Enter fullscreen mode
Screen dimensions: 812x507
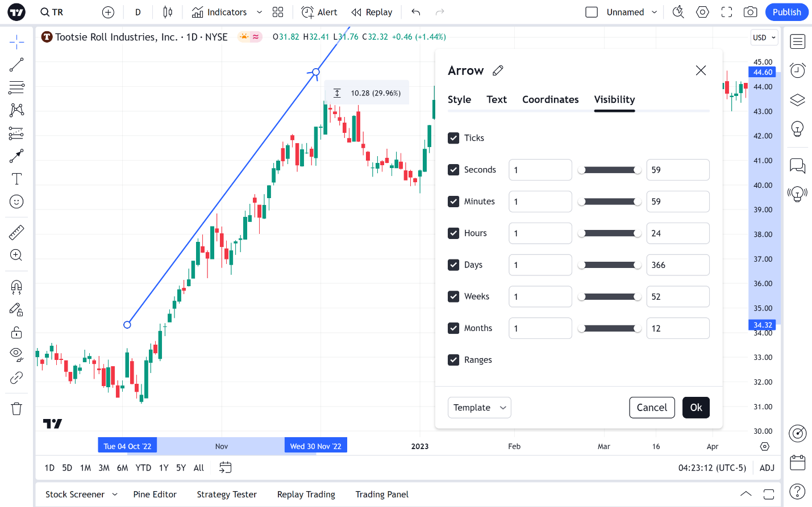coord(727,12)
